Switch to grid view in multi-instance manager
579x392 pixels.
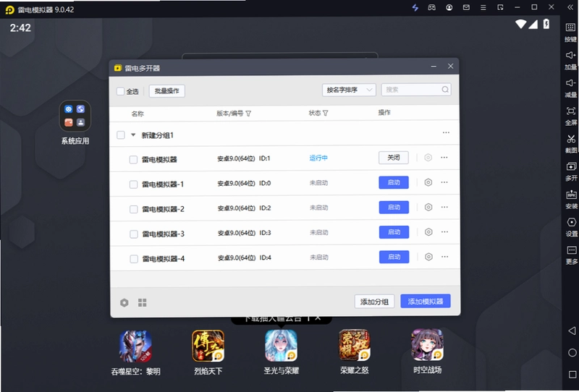tap(142, 302)
